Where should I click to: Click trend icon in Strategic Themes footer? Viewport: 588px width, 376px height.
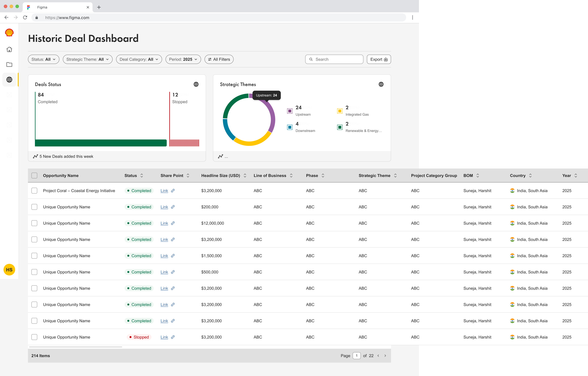[x=221, y=156]
